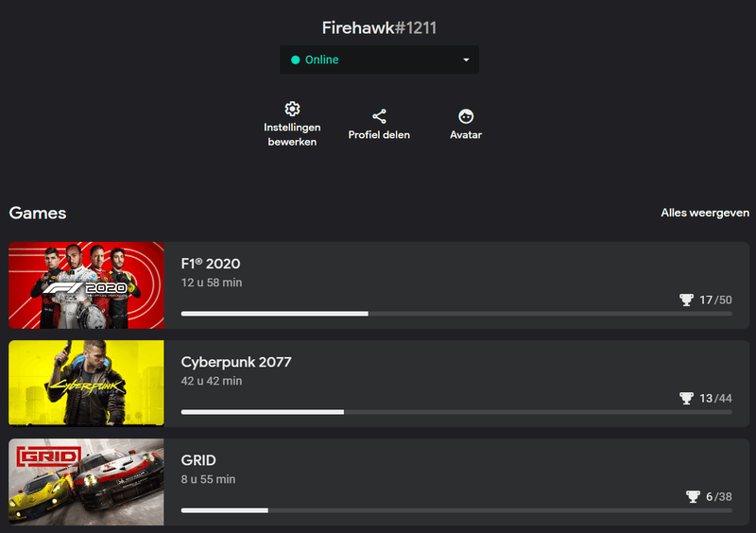Expand status list via dropdown arrow
Viewport: 756px width, 533px height.
tap(466, 60)
